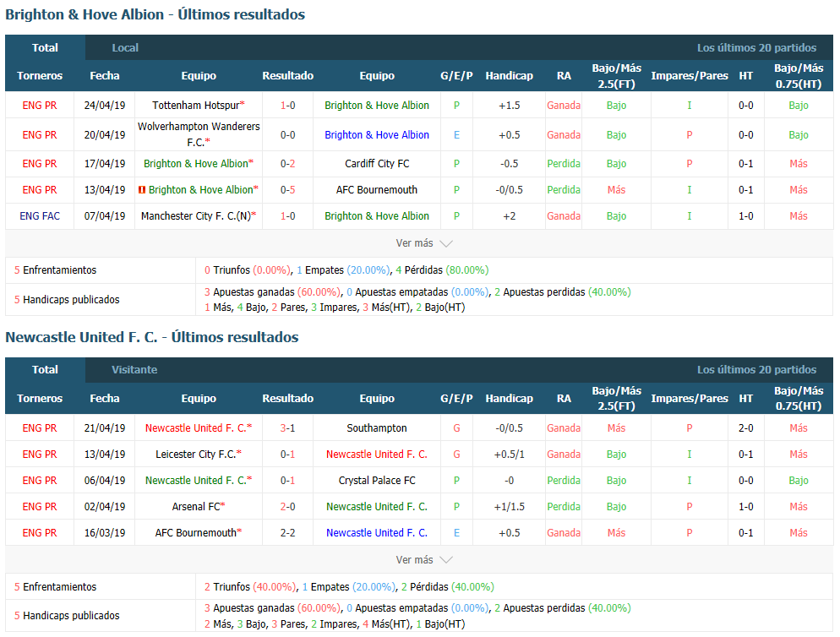Click the Brighton & Hove Albion - Últimos resultados heading
This screenshot has height=637, width=840.
pos(155,14)
